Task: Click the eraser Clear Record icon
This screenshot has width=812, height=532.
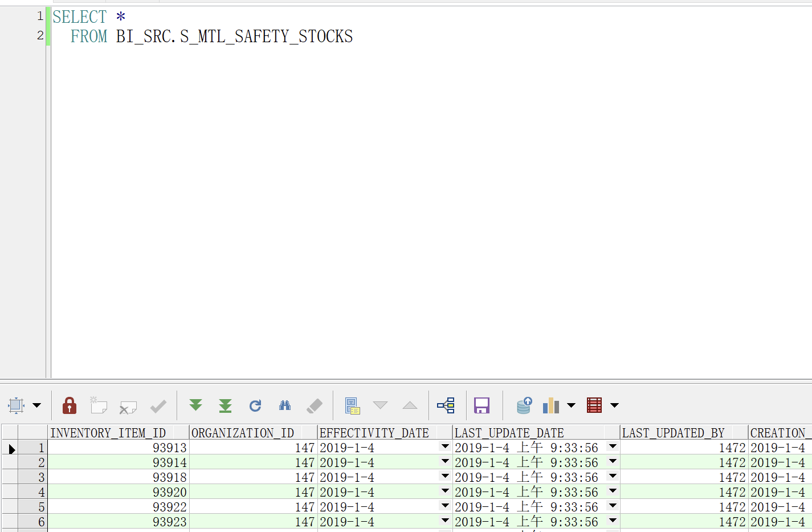Action: tap(314, 405)
